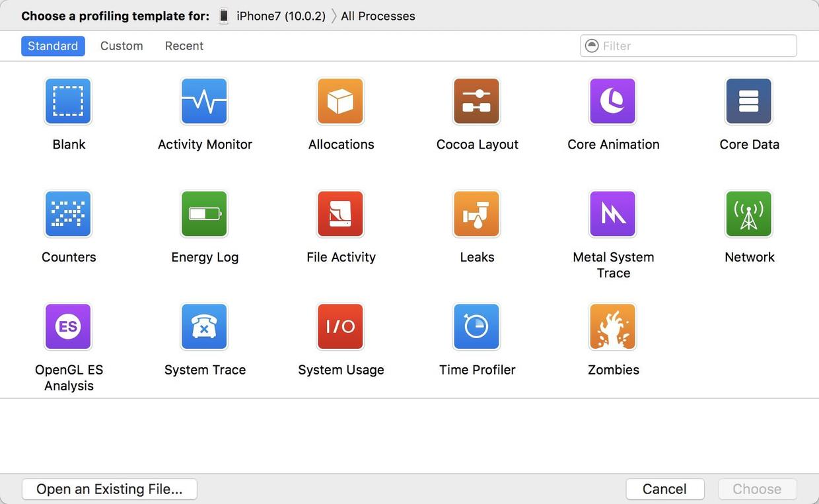This screenshot has height=504, width=819.
Task: Click the iPhone device icon in header
Action: (x=225, y=16)
